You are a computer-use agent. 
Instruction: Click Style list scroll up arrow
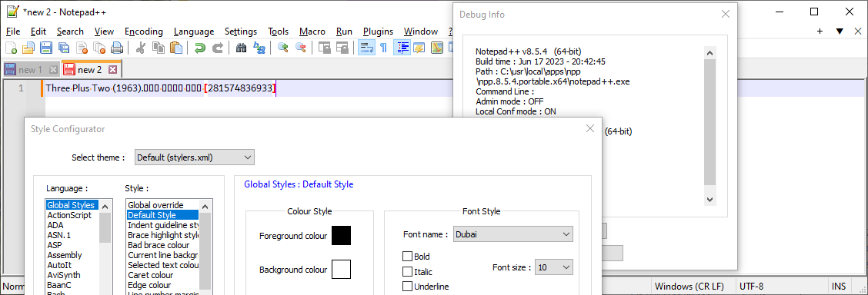pyautogui.click(x=205, y=206)
